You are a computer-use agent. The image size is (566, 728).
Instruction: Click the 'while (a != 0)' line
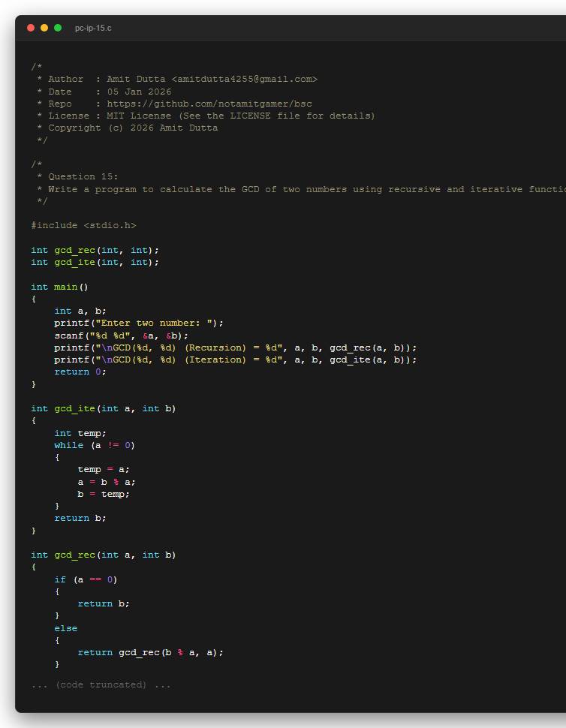[x=95, y=445]
